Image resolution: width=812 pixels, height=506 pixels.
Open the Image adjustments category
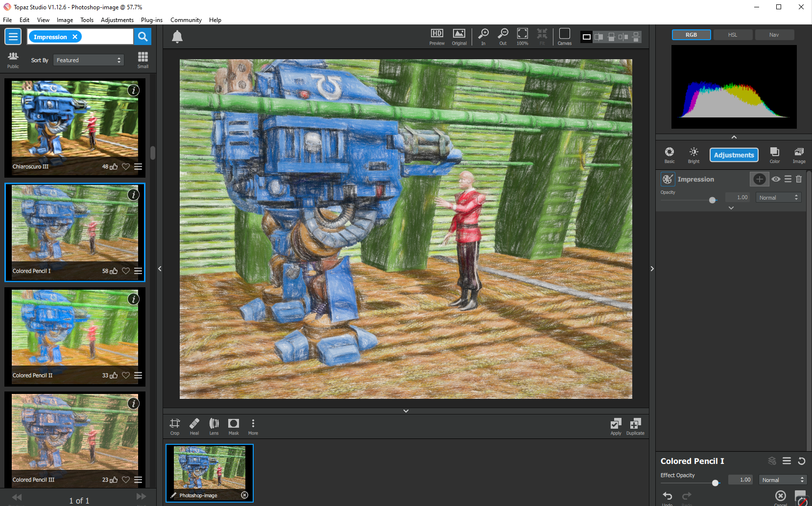pos(799,155)
